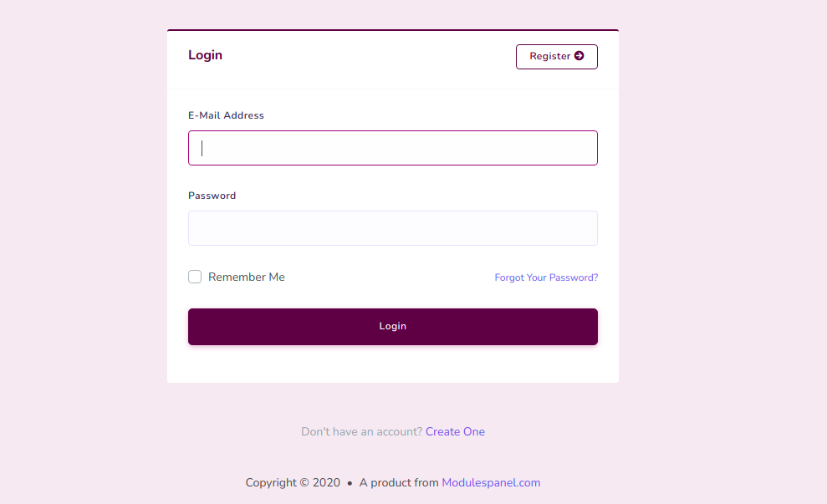Focus the E-Mail Address input field
827x504 pixels.
point(393,148)
